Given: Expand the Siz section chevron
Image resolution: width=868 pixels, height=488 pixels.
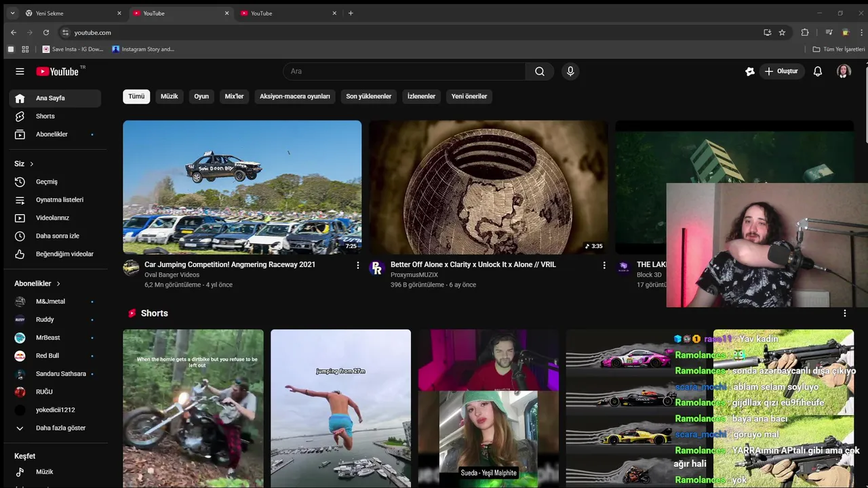Looking at the screenshot, I should coord(32,164).
